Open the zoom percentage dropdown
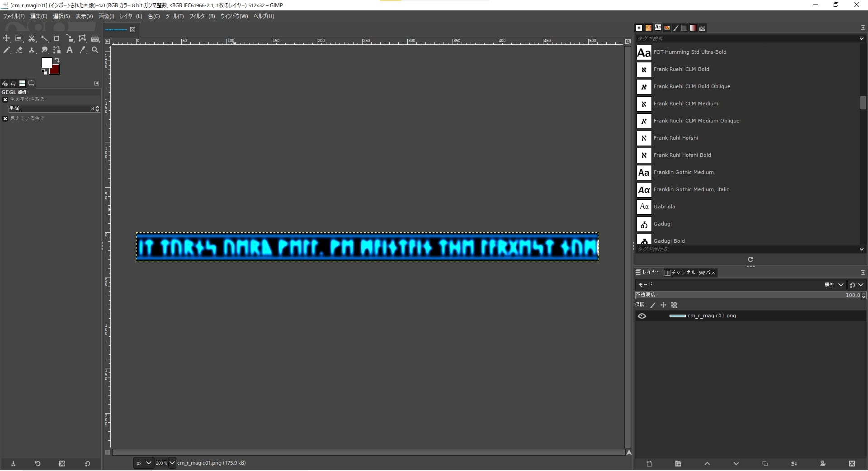Screen dimensions: 868x471 165,463
